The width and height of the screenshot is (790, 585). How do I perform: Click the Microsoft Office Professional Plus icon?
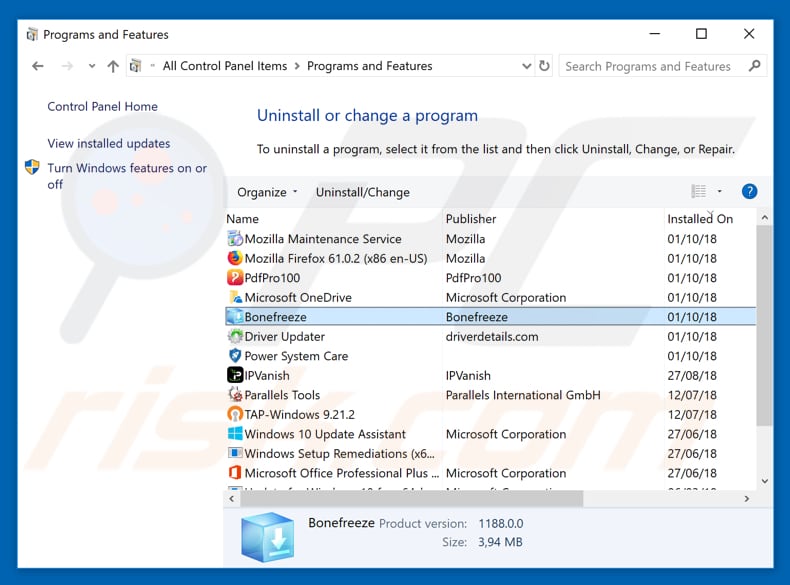point(235,473)
